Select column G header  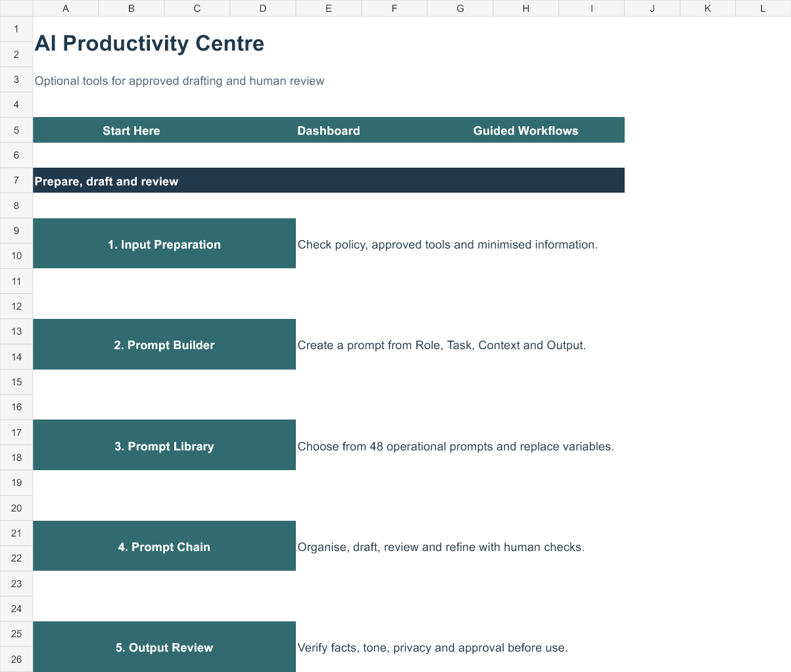pos(460,9)
